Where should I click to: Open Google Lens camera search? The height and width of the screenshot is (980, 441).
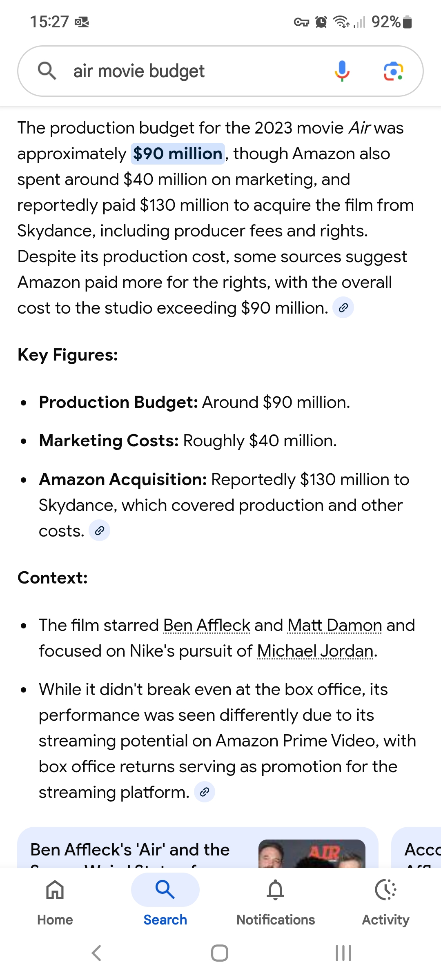tap(393, 71)
